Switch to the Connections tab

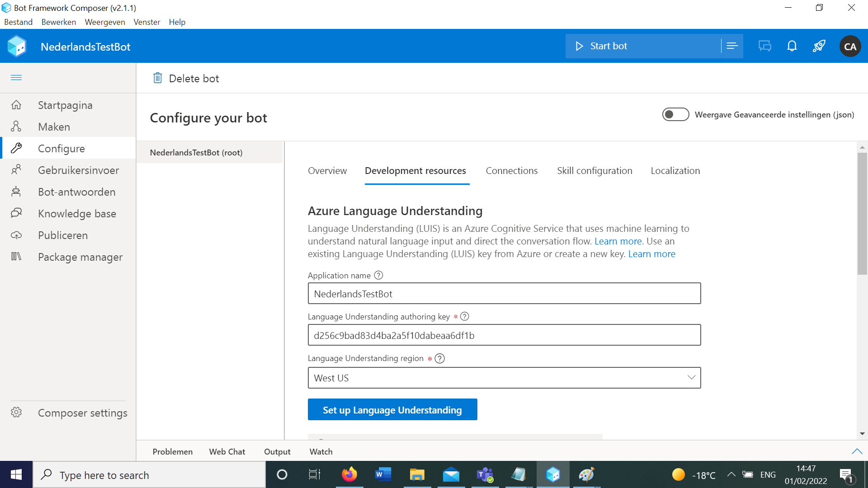[x=511, y=170]
